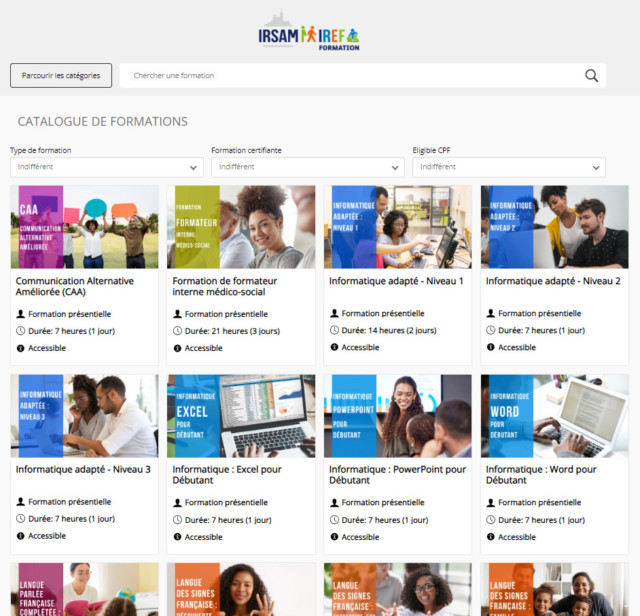The width and height of the screenshot is (640, 616).
Task: Open Informatique : Word pour Débutant title
Action: point(541,475)
